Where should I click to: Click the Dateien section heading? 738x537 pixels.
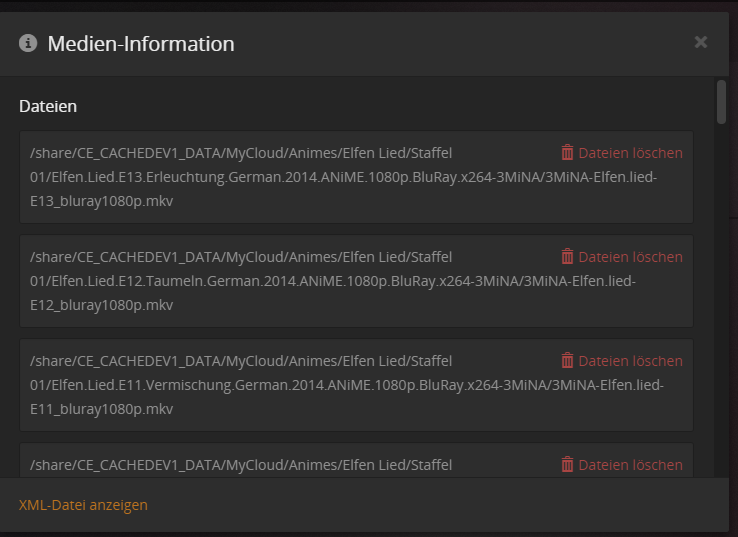48,106
